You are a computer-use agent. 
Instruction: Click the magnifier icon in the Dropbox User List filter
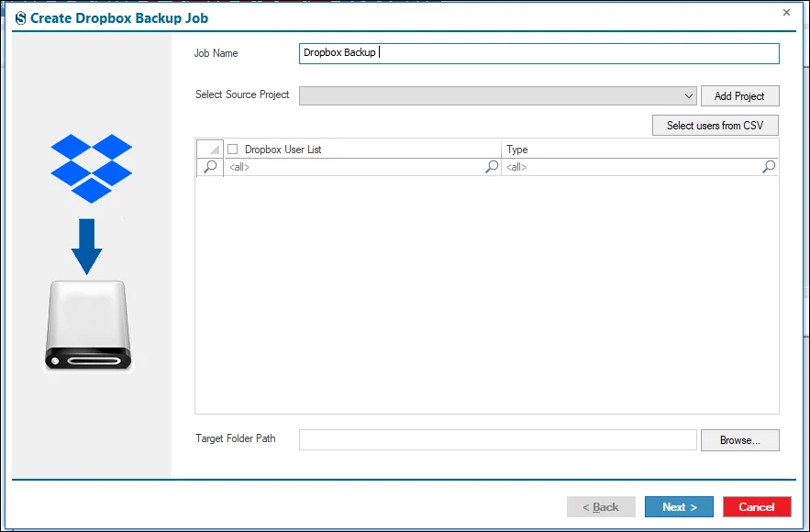tap(492, 166)
